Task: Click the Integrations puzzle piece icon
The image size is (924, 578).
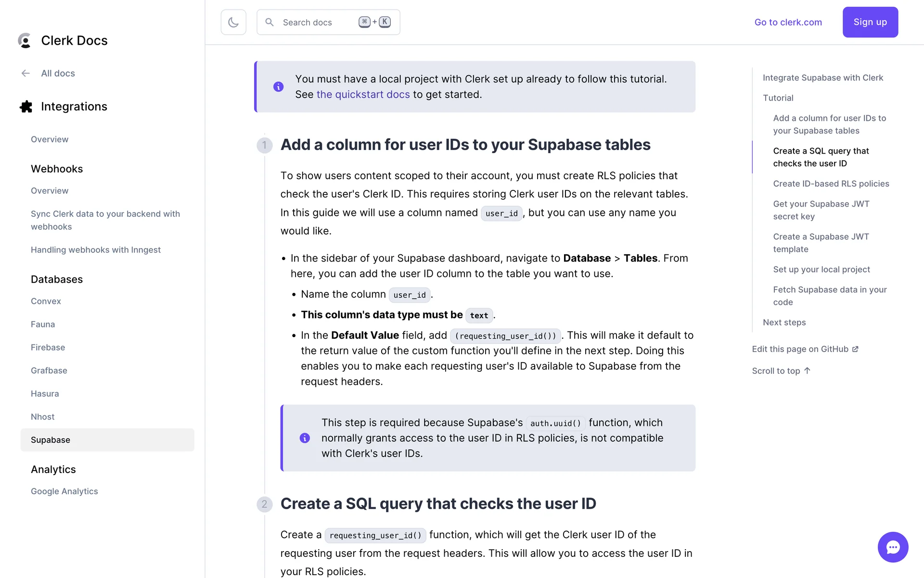Action: pos(26,106)
